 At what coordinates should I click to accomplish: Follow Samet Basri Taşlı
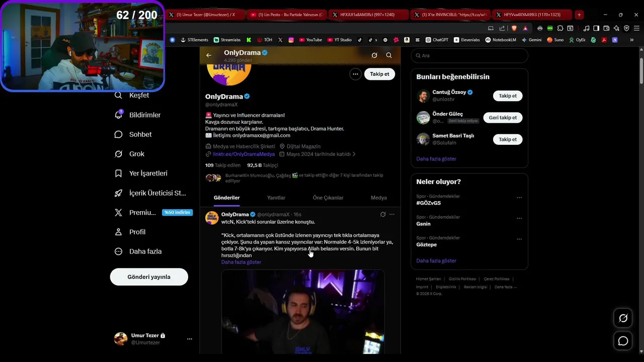tap(508, 139)
